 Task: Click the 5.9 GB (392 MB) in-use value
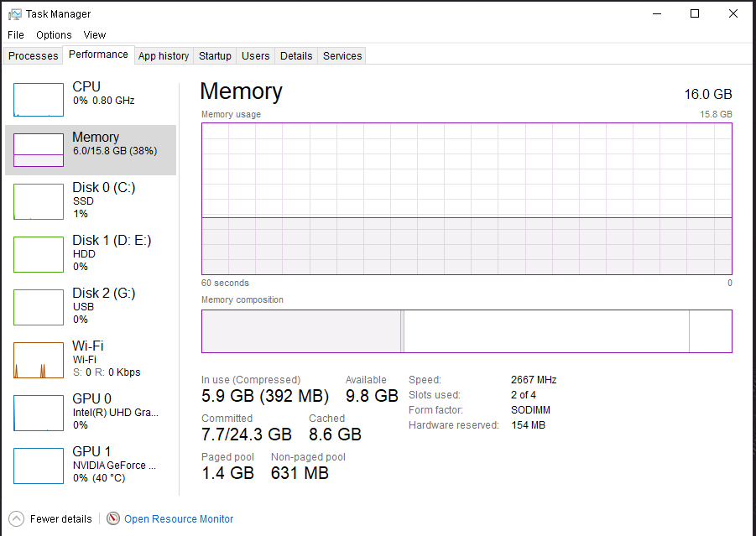(265, 396)
